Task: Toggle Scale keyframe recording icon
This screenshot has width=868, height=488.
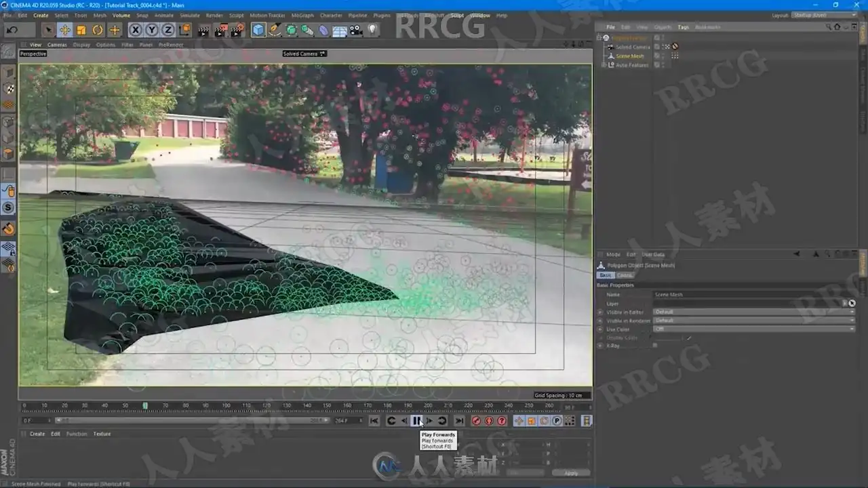Action: click(x=532, y=421)
